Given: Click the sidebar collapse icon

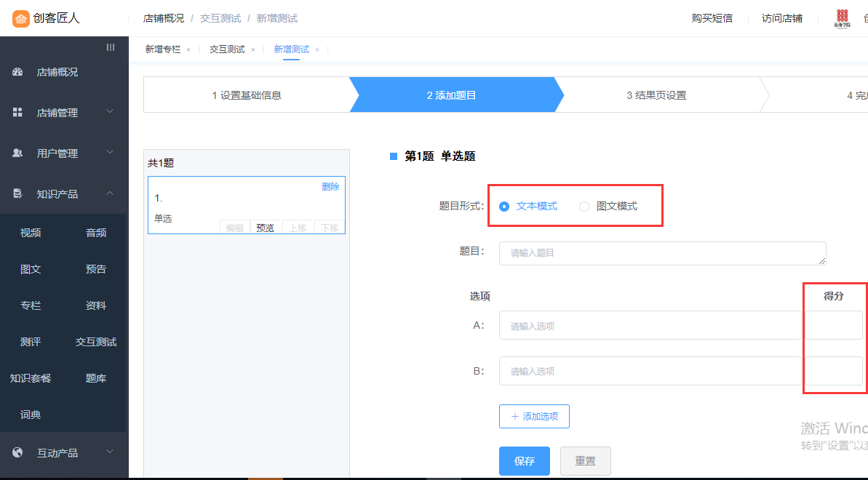Looking at the screenshot, I should tap(111, 47).
